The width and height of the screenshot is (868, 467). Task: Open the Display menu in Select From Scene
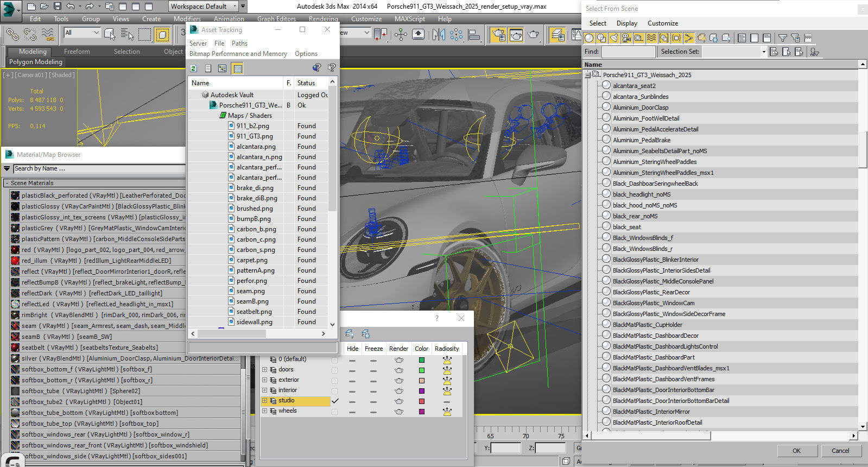(x=627, y=23)
